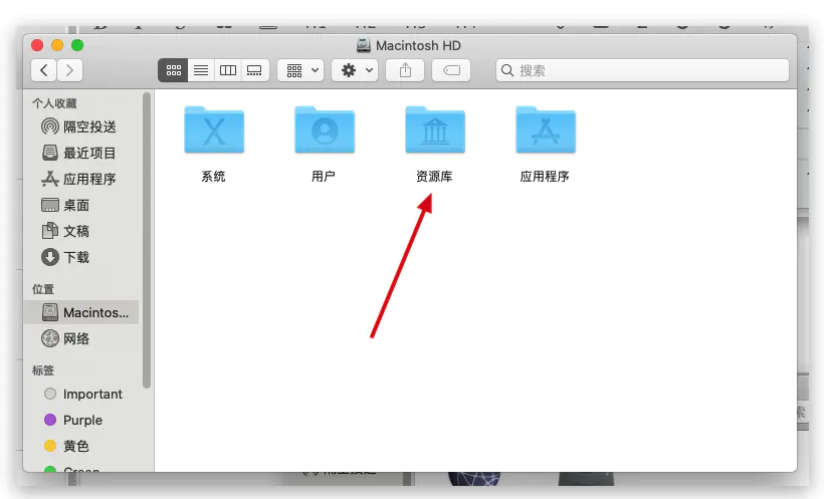Open 下载 in the sidebar
Image resolution: width=824 pixels, height=499 pixels.
81,257
